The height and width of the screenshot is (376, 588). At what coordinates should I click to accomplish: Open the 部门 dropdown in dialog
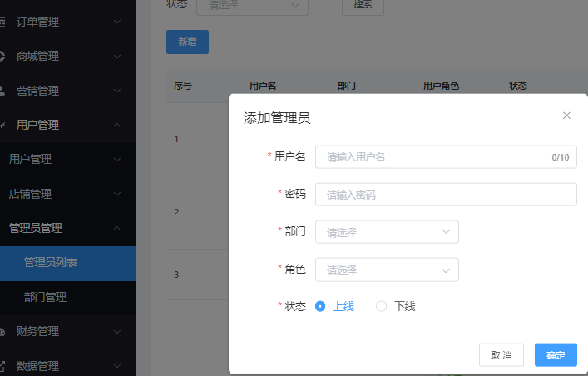[x=387, y=232]
